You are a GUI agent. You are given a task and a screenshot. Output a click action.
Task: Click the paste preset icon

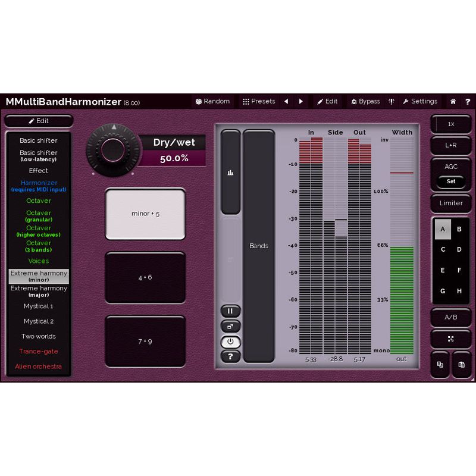tap(462, 365)
